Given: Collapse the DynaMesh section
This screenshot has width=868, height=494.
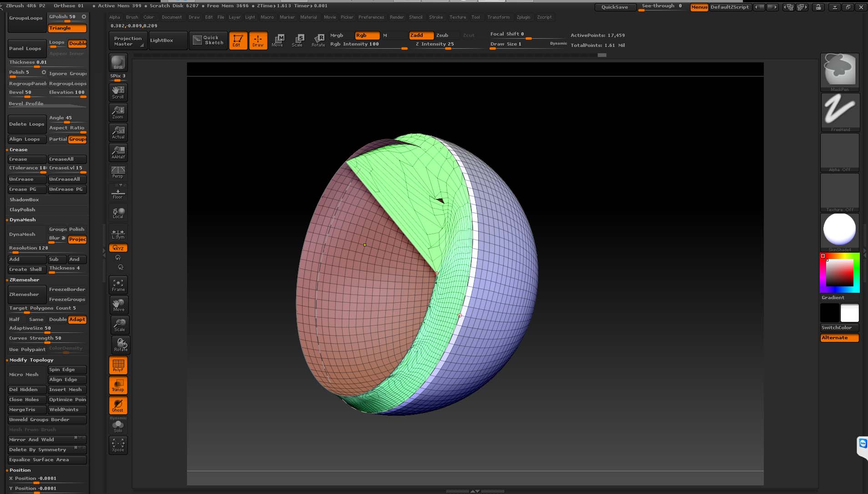Looking at the screenshot, I should coord(22,219).
